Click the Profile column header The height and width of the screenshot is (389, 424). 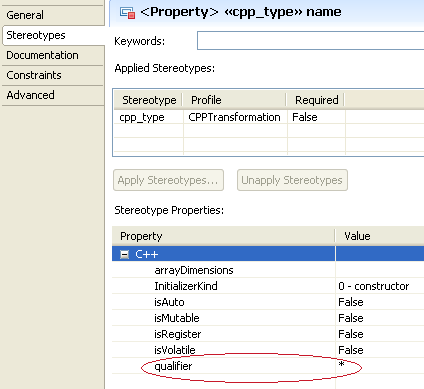(235, 100)
